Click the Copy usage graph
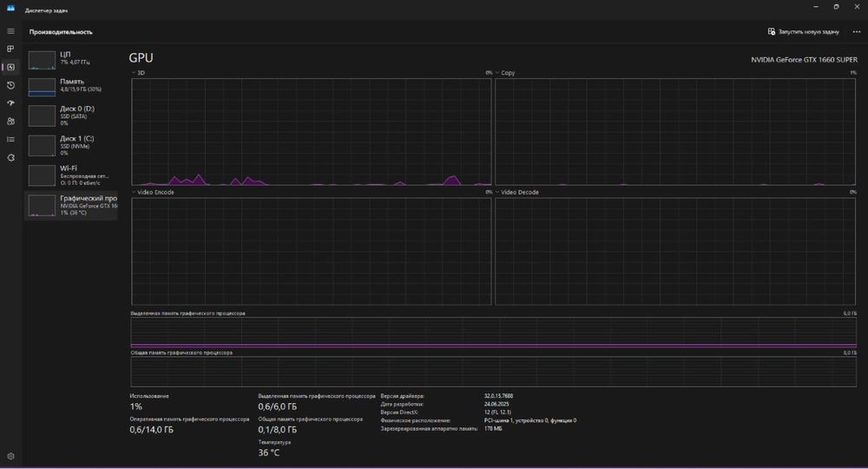Viewport: 868px width, 469px height. 674,132
